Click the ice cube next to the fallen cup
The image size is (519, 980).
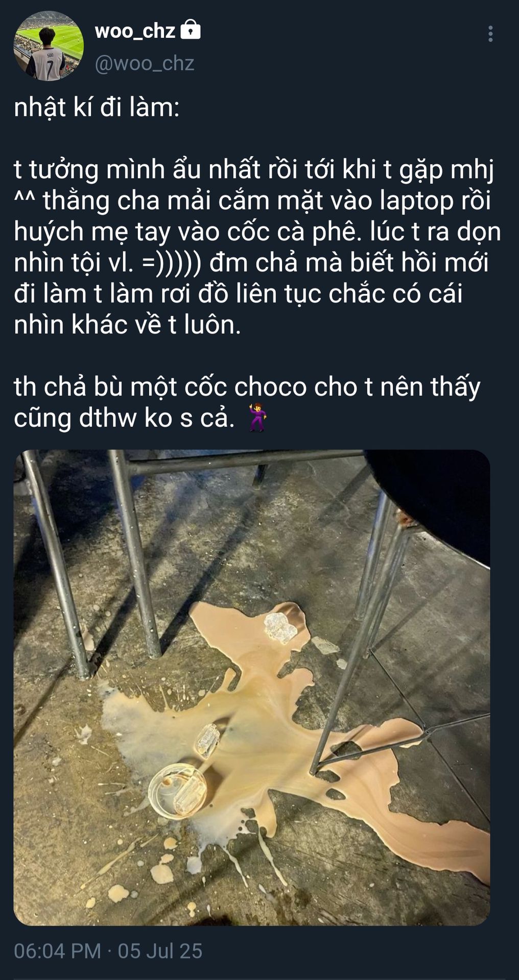coord(208,740)
